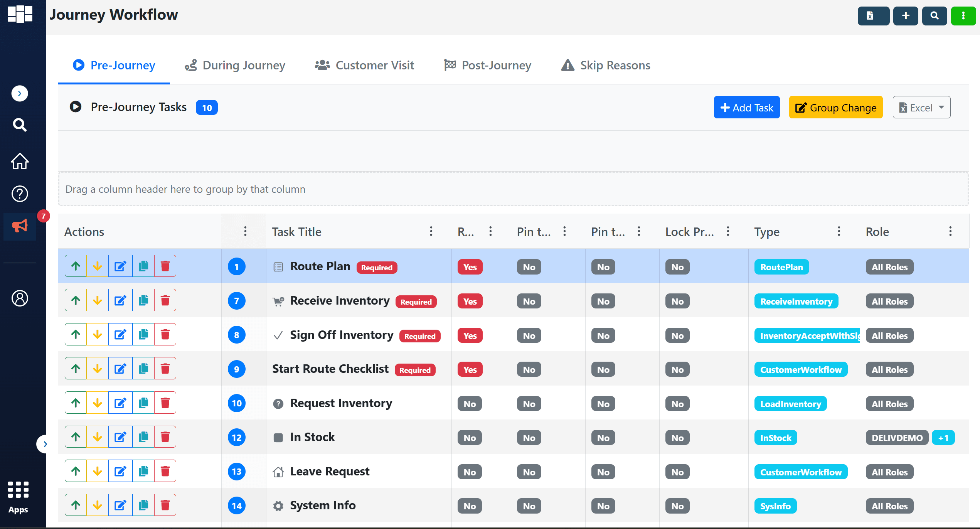Image resolution: width=980 pixels, height=529 pixels.
Task: Open user profile icon in sidebar
Action: coord(20,298)
